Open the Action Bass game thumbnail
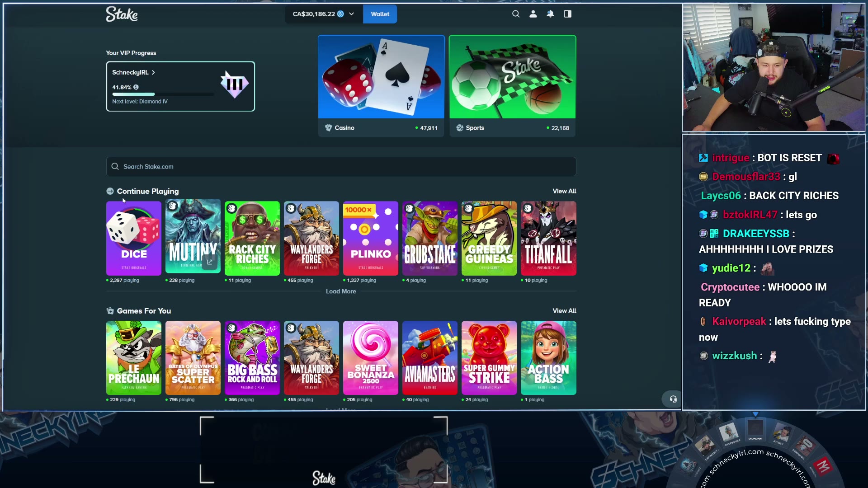The image size is (868, 488). [x=548, y=358]
